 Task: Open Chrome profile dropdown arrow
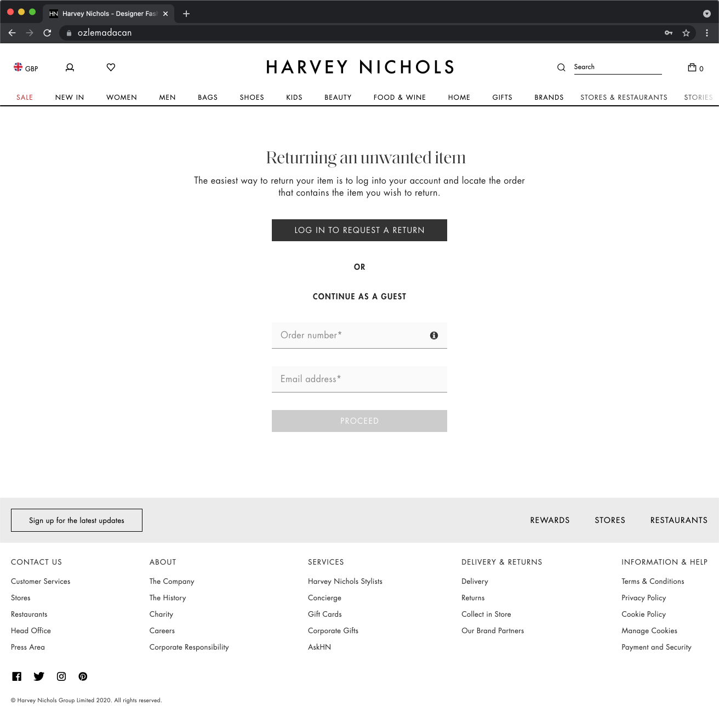click(707, 14)
